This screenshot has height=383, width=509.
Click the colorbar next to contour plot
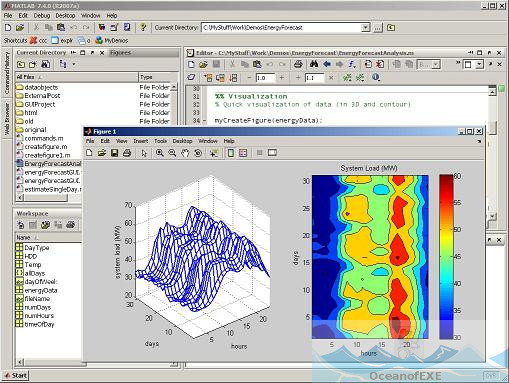click(446, 257)
